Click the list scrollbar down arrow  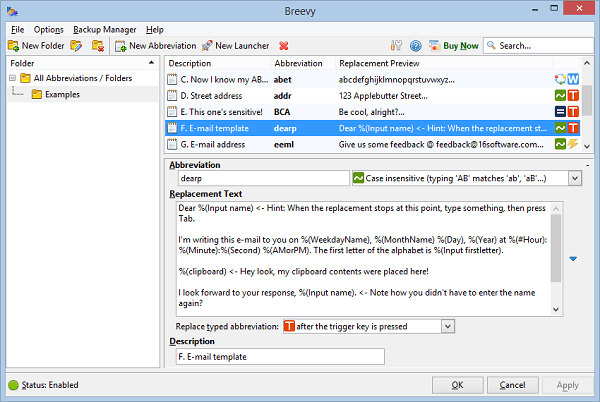(x=587, y=146)
